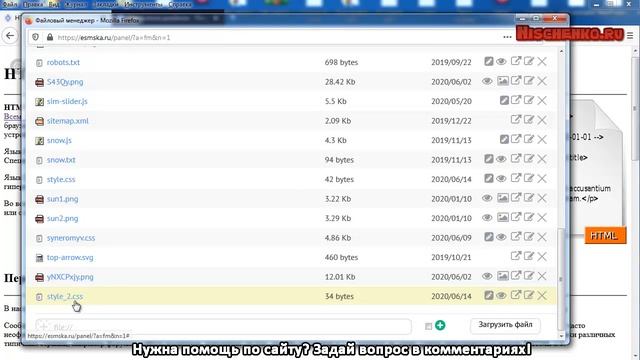Screen dimensions: 640x360
Task: Edit slm-slider.js with the pencil icon
Action: click(504, 100)
